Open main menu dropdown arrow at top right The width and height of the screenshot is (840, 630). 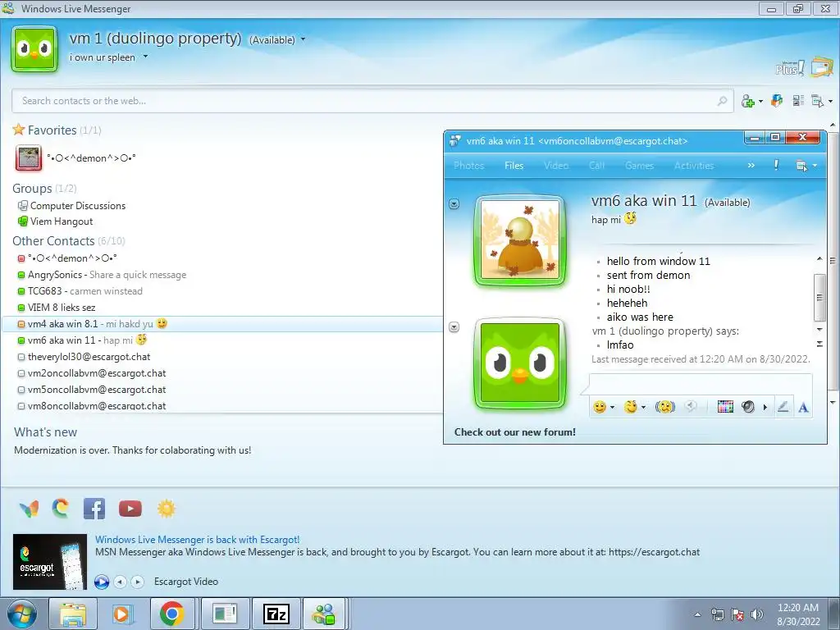tap(830, 101)
